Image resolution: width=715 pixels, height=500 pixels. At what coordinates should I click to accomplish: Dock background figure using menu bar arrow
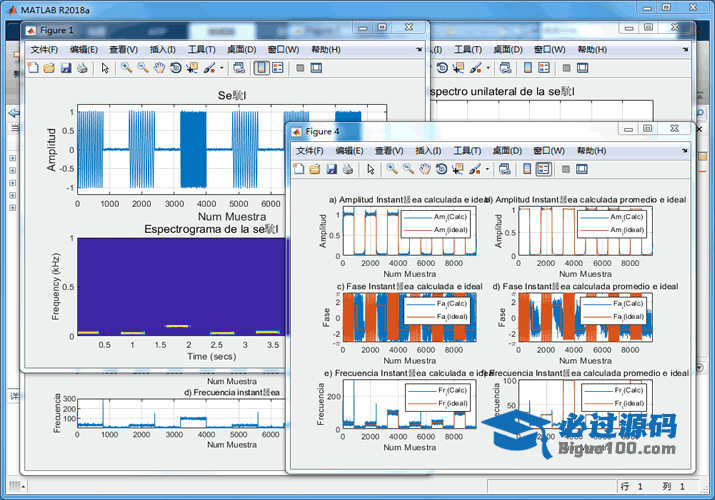685,50
